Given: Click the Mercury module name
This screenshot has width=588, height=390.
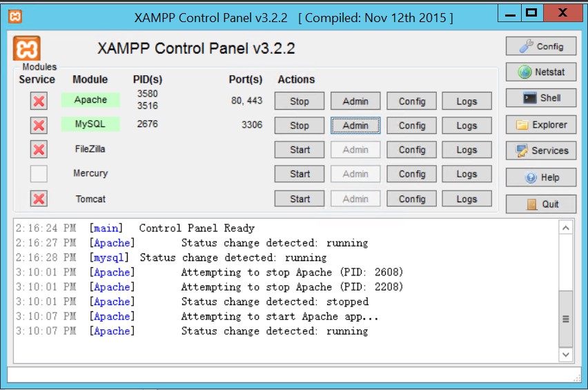Looking at the screenshot, I should [x=90, y=173].
